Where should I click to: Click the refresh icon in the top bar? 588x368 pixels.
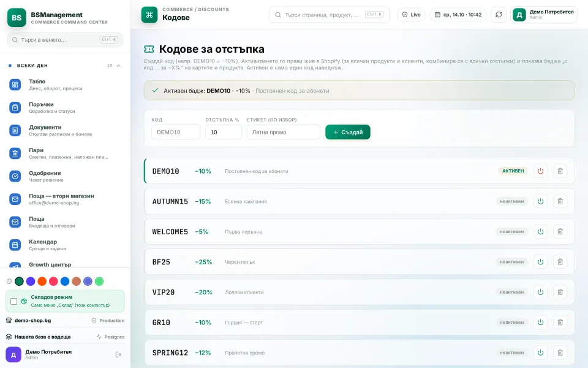tap(499, 15)
